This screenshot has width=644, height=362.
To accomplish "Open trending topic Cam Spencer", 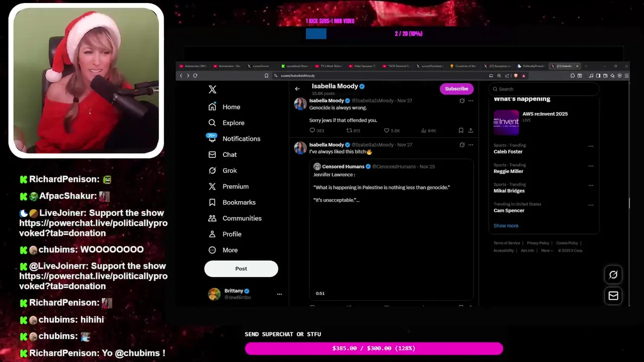I will point(509,211).
